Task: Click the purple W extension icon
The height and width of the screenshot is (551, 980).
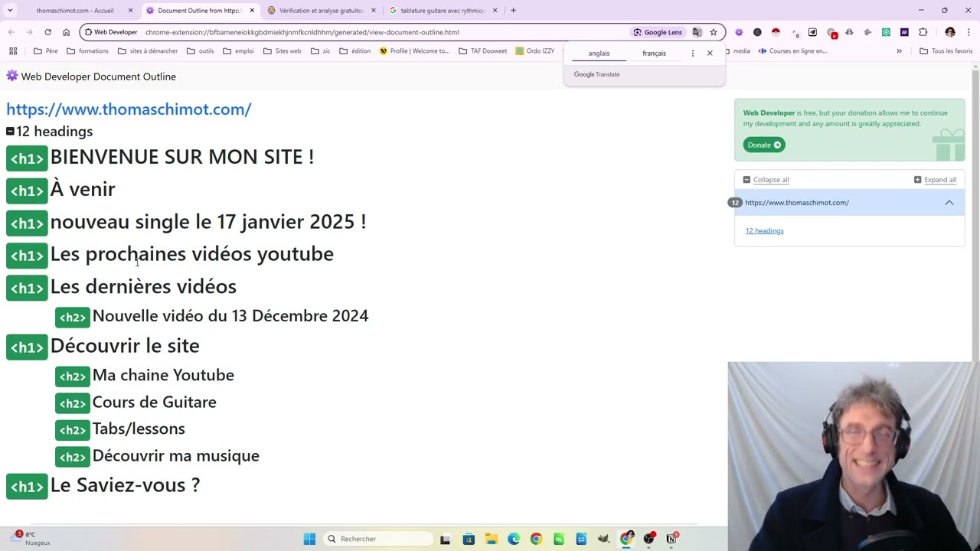Action: point(904,32)
